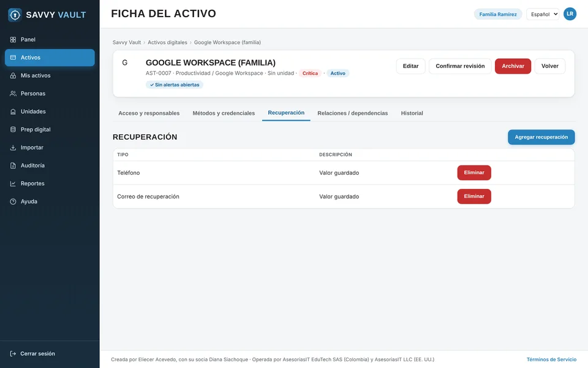The image size is (588, 368).
Task: Open Unidades menu item
Action: [50, 112]
